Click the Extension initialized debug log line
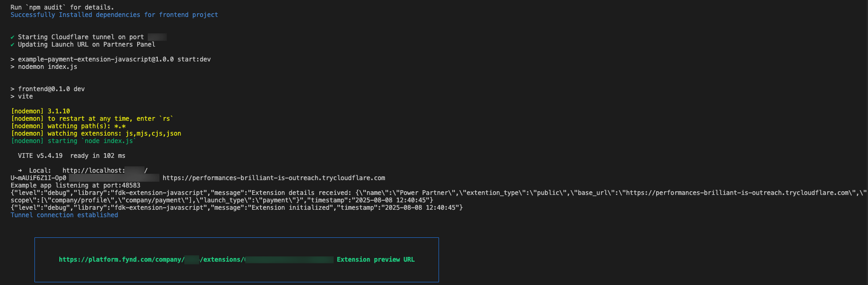Screen dimensions: 868x285 tap(236, 208)
